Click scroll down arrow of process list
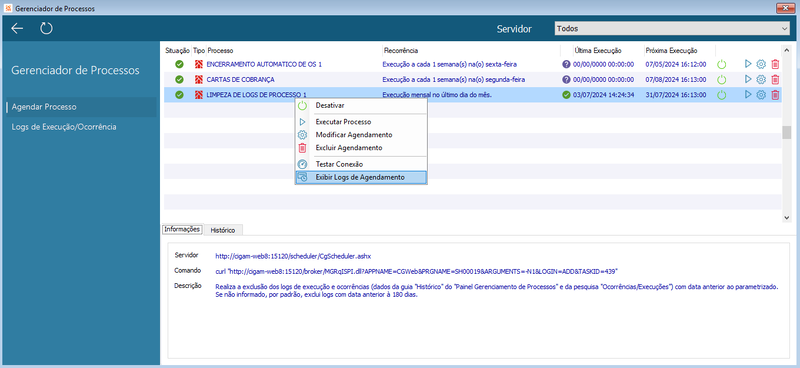The height and width of the screenshot is (368, 800). click(786, 217)
